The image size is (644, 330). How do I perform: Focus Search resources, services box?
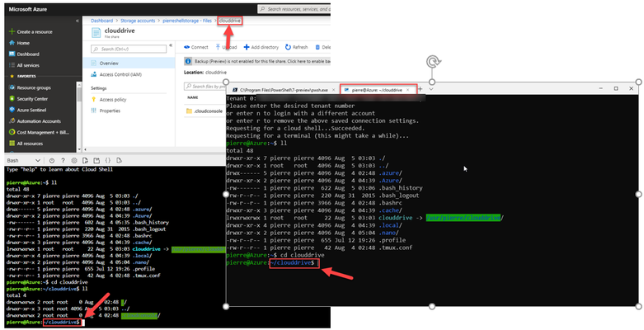[x=294, y=8]
